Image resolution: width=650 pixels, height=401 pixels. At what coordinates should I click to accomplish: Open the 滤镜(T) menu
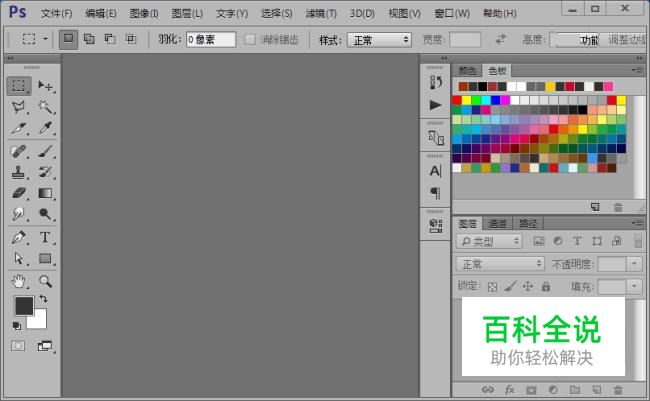point(321,14)
